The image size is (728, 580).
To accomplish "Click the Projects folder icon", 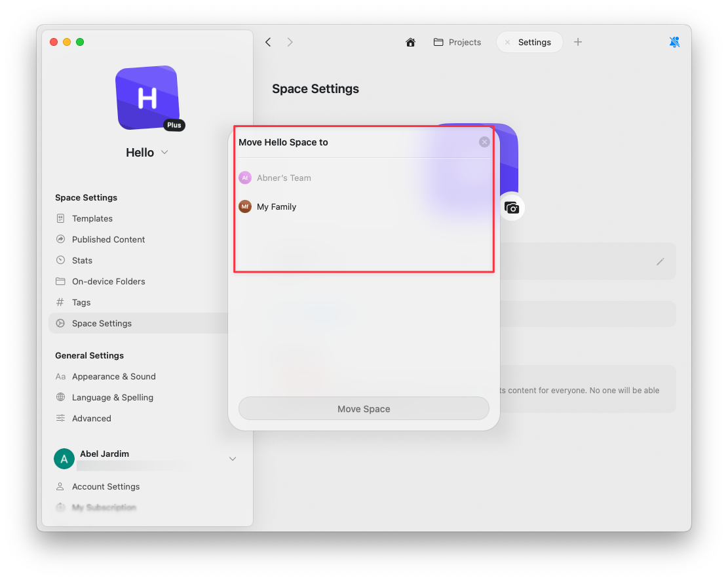I will pos(438,42).
